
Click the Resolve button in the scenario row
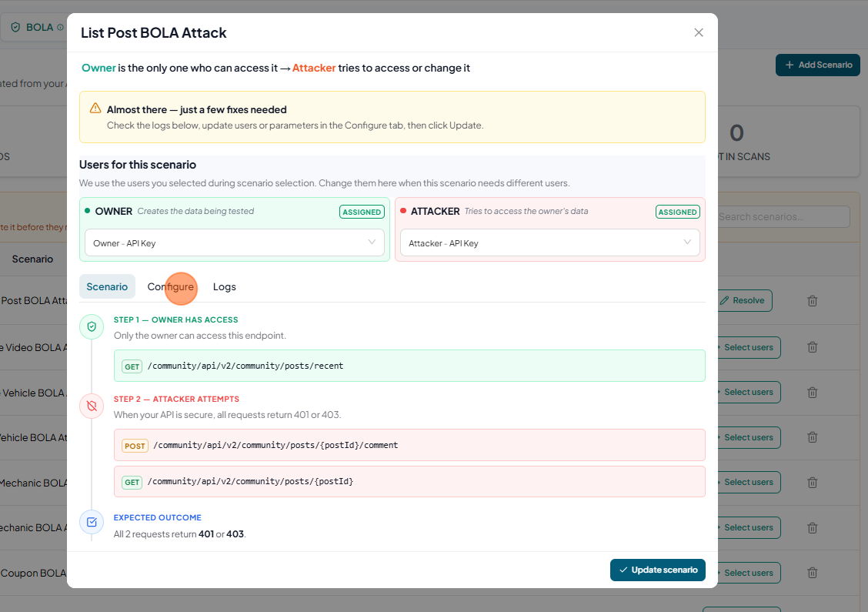click(742, 301)
